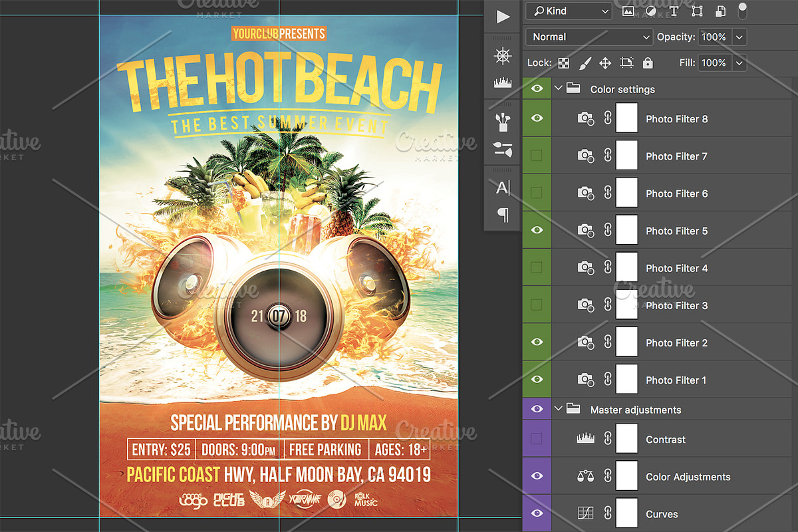Click the Contrast levels adjustment icon
The width and height of the screenshot is (798, 532).
(x=586, y=438)
